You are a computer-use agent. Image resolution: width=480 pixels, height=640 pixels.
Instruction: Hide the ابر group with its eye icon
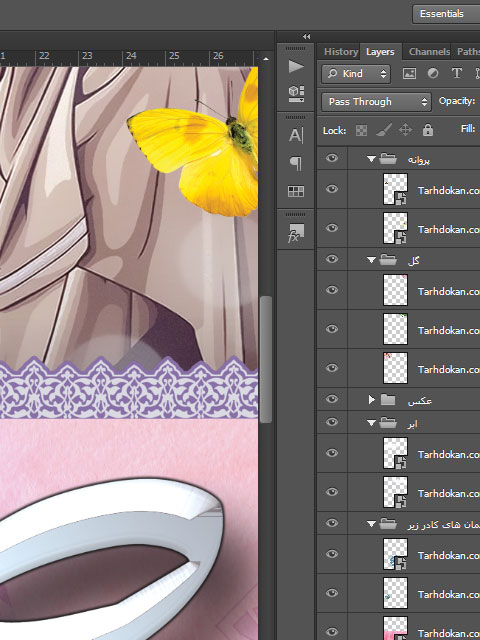click(x=332, y=422)
